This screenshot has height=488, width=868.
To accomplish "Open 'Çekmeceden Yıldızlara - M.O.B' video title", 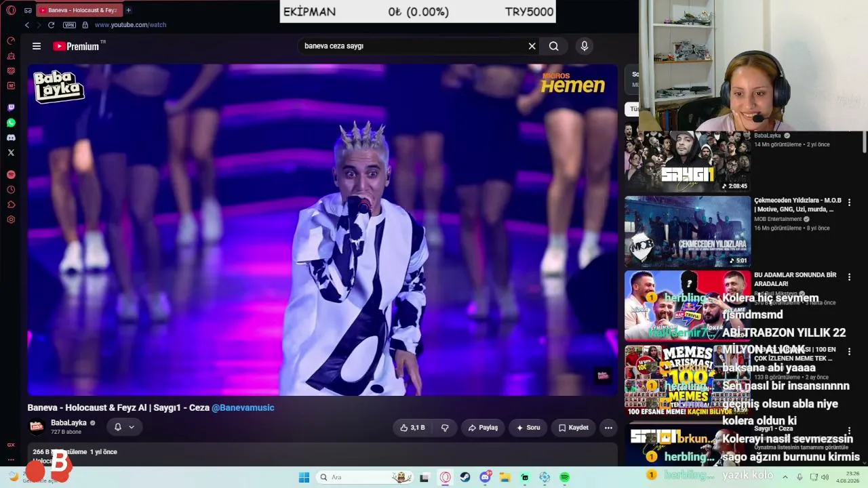I will [798, 205].
